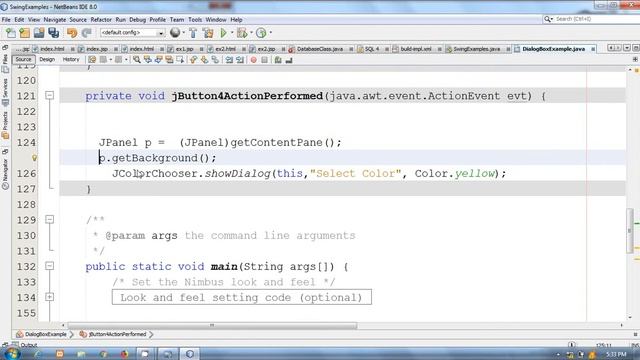
Task: Switch to the DatabaseClass.java tab
Action: pyautogui.click(x=319, y=49)
